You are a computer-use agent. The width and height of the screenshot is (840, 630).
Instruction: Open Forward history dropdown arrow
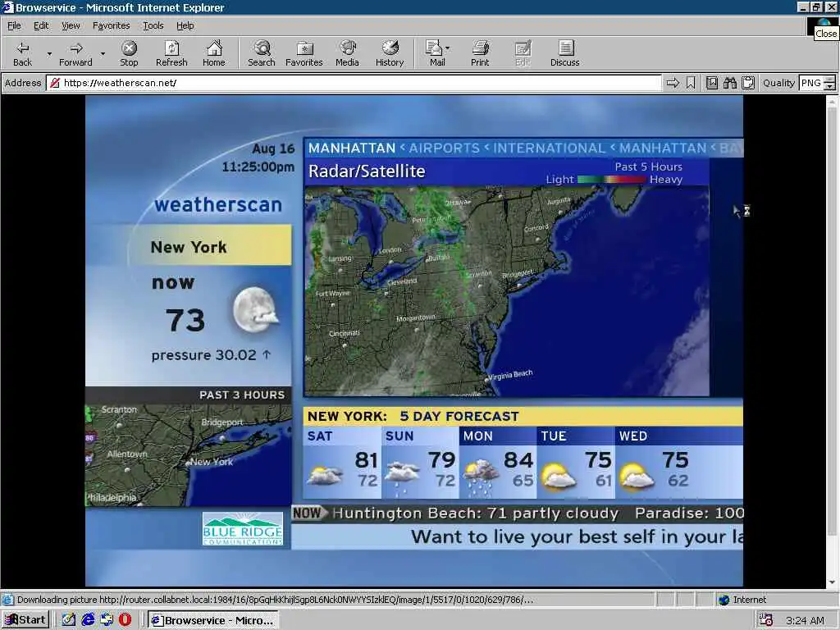(x=103, y=54)
